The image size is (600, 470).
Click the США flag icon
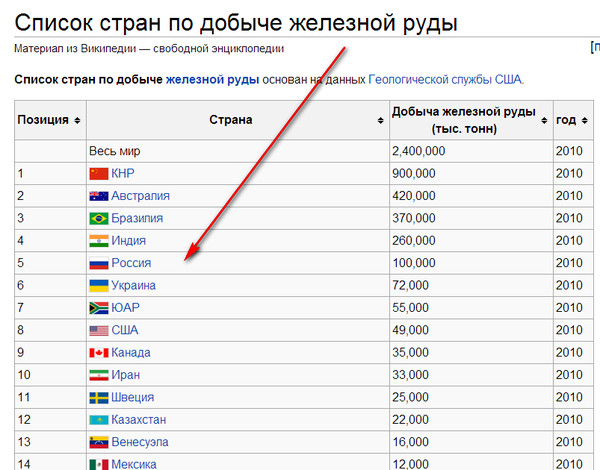click(98, 331)
